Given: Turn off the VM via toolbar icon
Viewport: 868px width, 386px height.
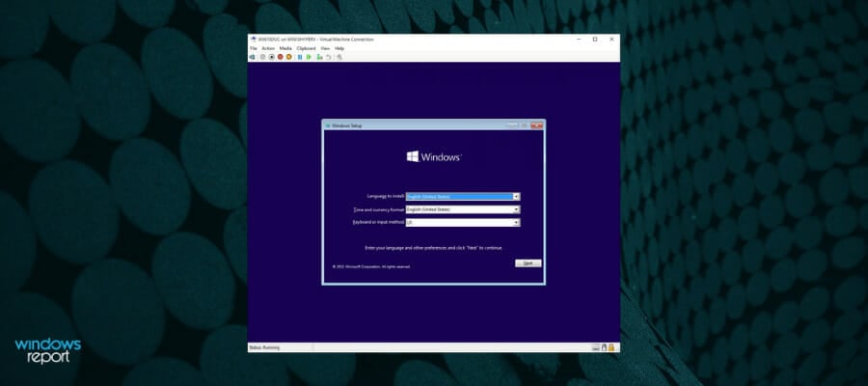Looking at the screenshot, I should [x=272, y=57].
